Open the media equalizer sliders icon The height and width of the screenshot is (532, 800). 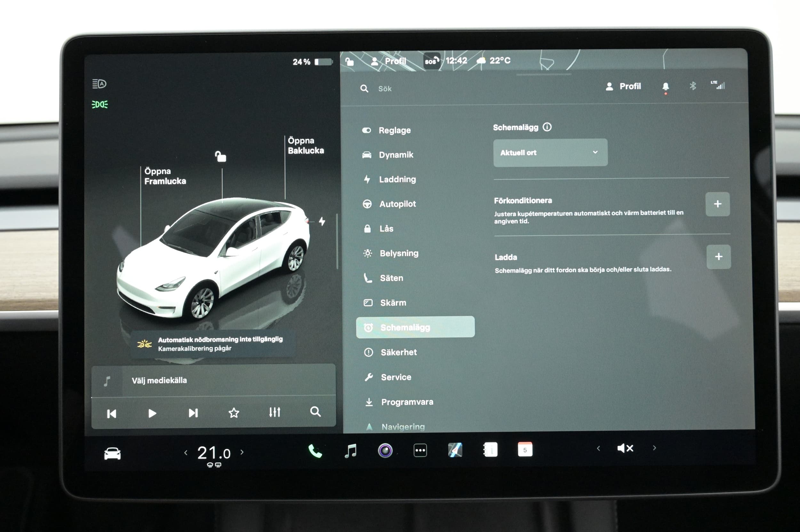(x=275, y=412)
